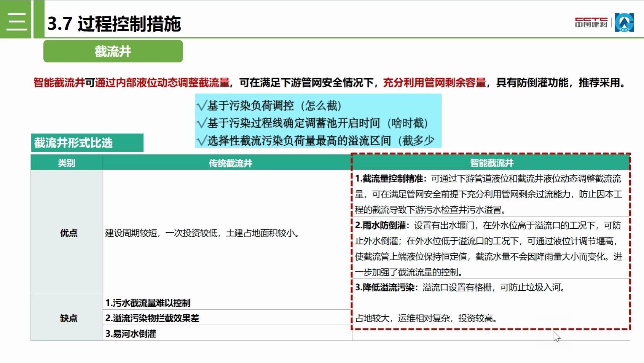
Task: Click table header 类别
Action: click(x=67, y=163)
